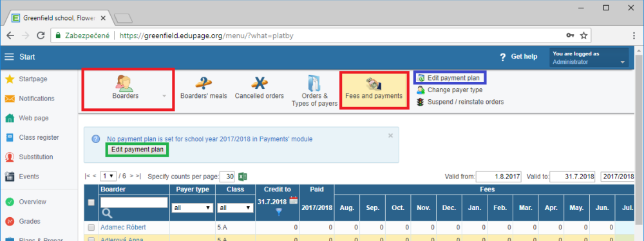Open Chrome three-dot menu
644x241 pixels.
pyautogui.click(x=635, y=35)
